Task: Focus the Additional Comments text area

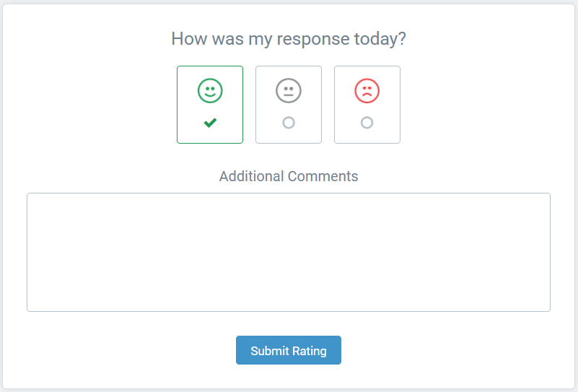Action: (x=289, y=252)
